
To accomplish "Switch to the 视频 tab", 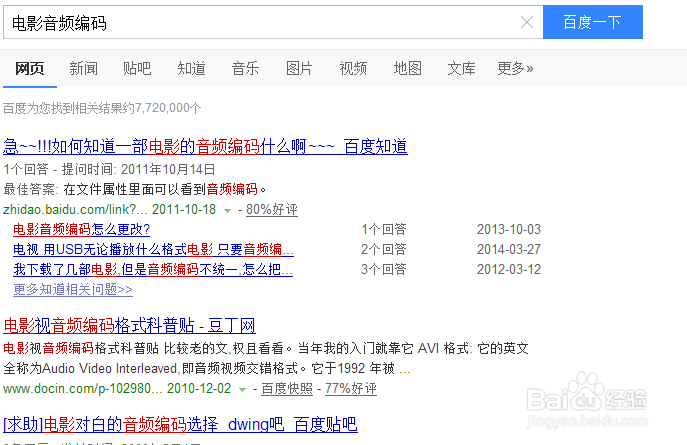I will point(353,68).
